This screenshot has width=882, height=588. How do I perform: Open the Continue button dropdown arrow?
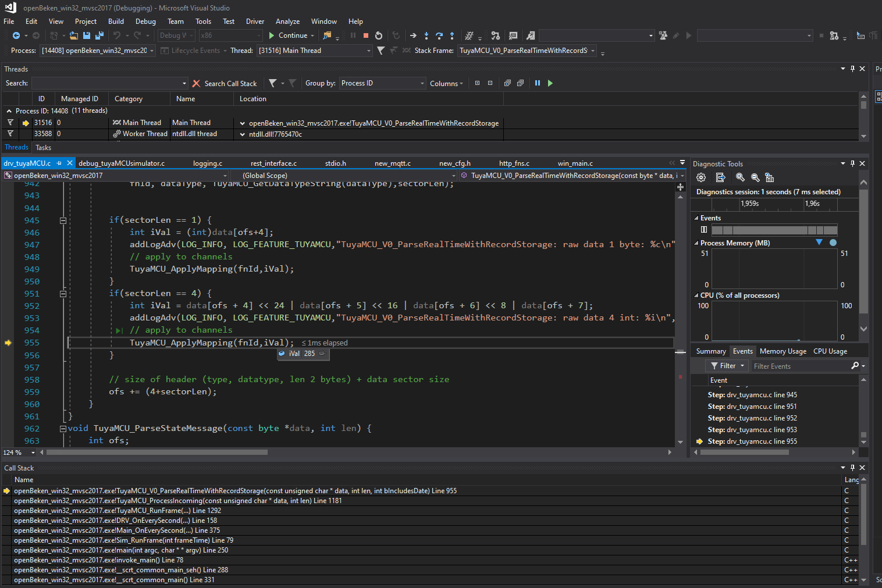(312, 35)
